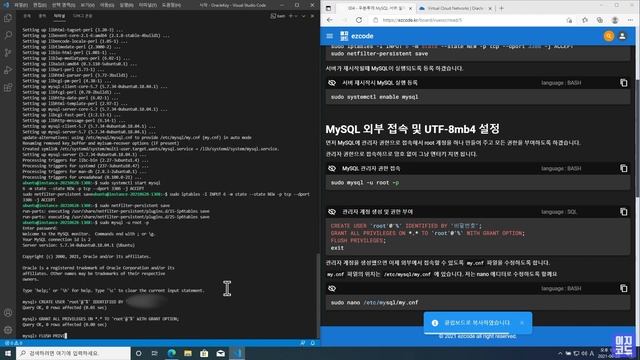Open the Accounts icon in VS Code activity bar
This screenshot has width=640, height=360.
8,313
